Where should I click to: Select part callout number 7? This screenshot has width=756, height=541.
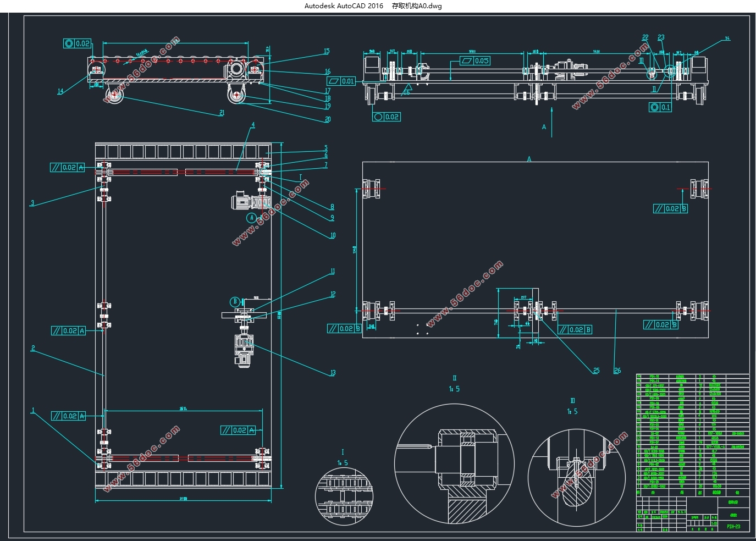tap(325, 165)
